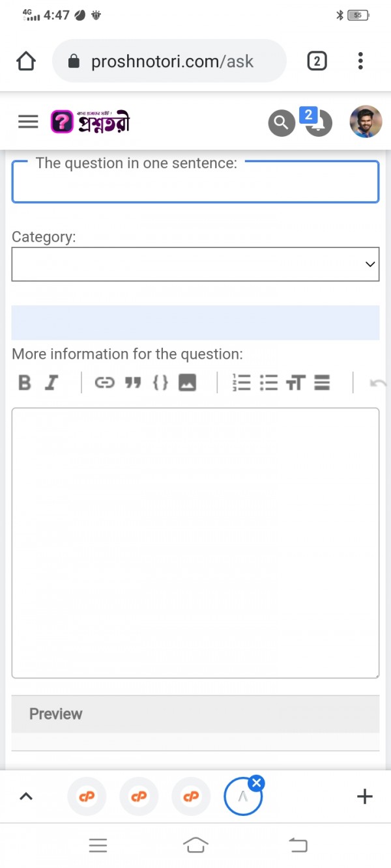Click in the more information text area
Screen dimensions: 391x868
[195, 542]
